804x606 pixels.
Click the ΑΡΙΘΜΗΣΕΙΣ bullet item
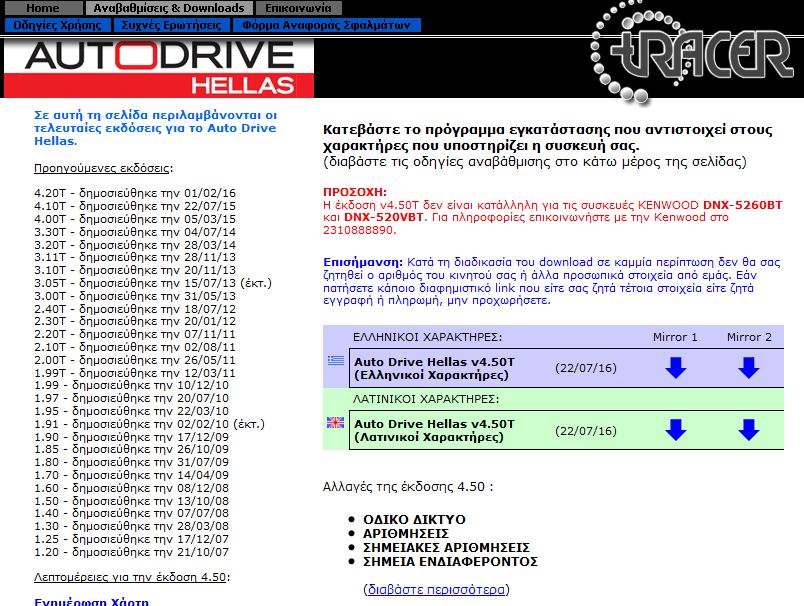(406, 534)
